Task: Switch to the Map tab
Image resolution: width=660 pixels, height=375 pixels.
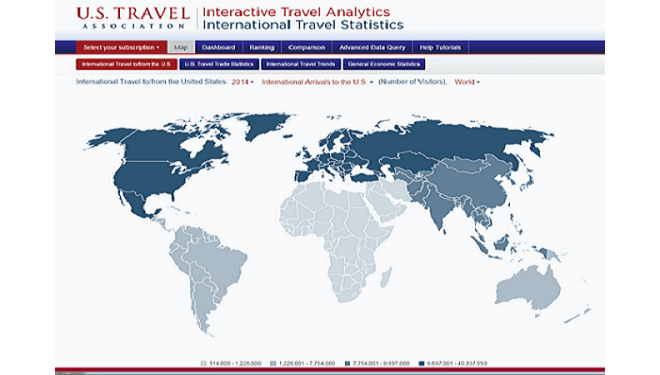Action: (x=181, y=48)
